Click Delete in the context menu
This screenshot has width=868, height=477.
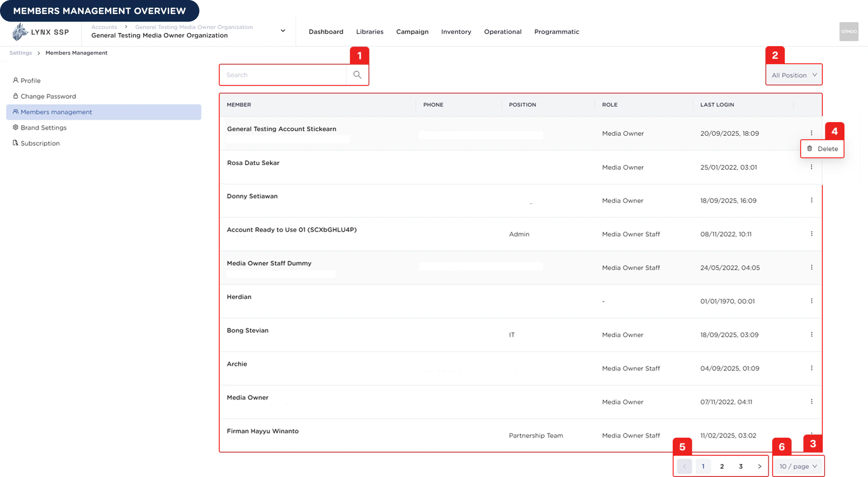click(x=828, y=149)
